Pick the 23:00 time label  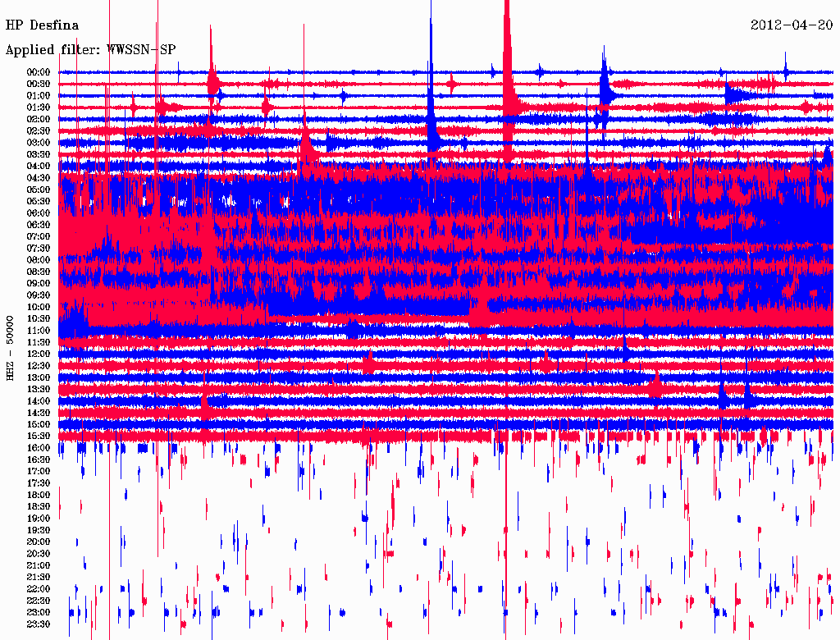(39, 612)
